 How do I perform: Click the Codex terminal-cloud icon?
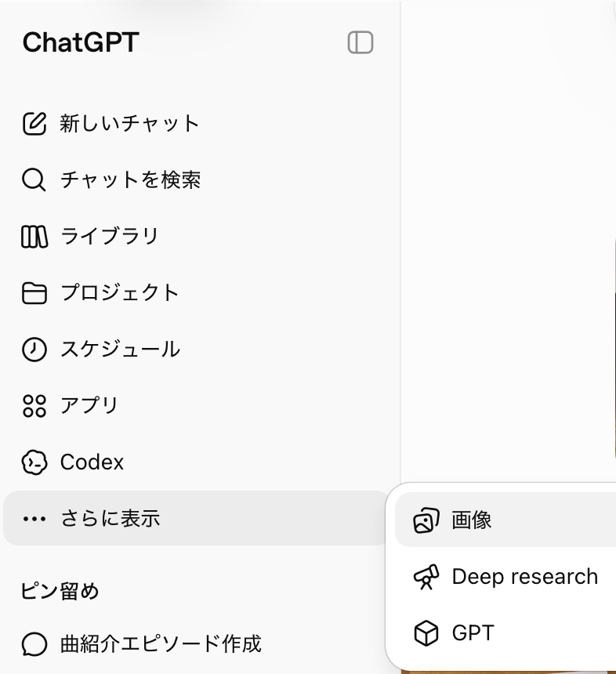pos(34,462)
